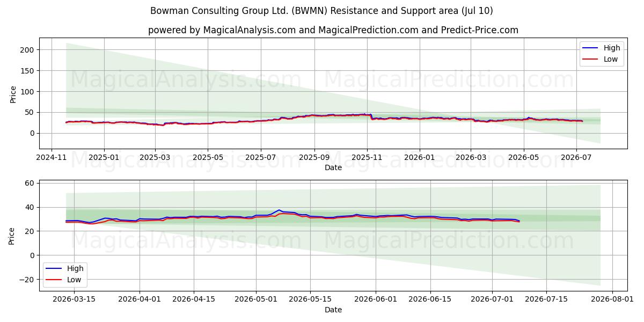The width and height of the screenshot is (644, 322).
Task: Click the High legend entry in bottom chart
Action: [65, 268]
